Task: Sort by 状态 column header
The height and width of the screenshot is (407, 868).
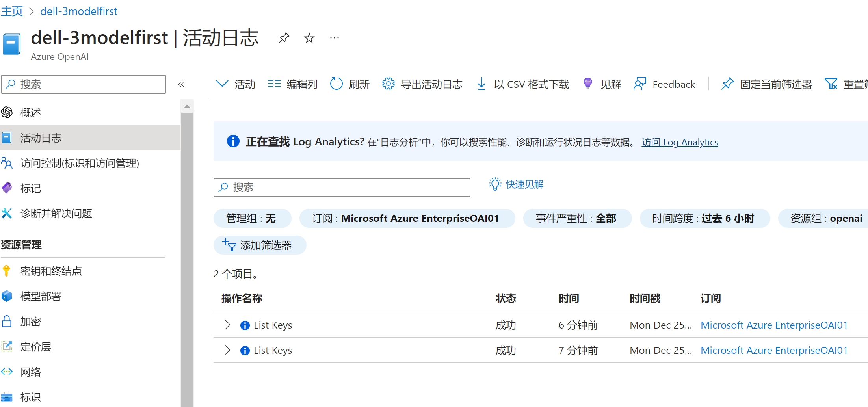Action: (506, 298)
